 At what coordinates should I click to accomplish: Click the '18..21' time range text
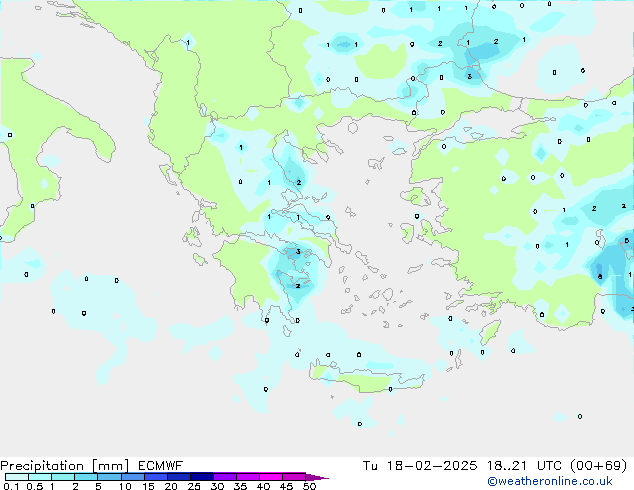tap(507, 466)
